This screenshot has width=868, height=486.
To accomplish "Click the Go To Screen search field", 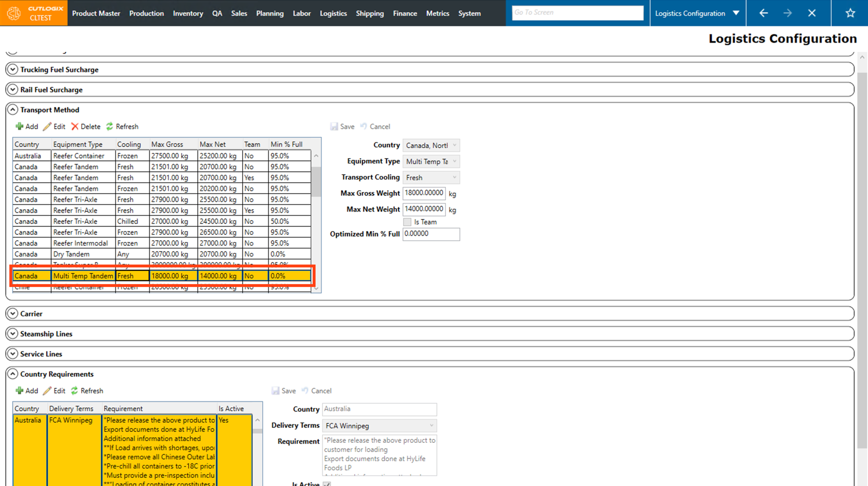I will coord(577,13).
